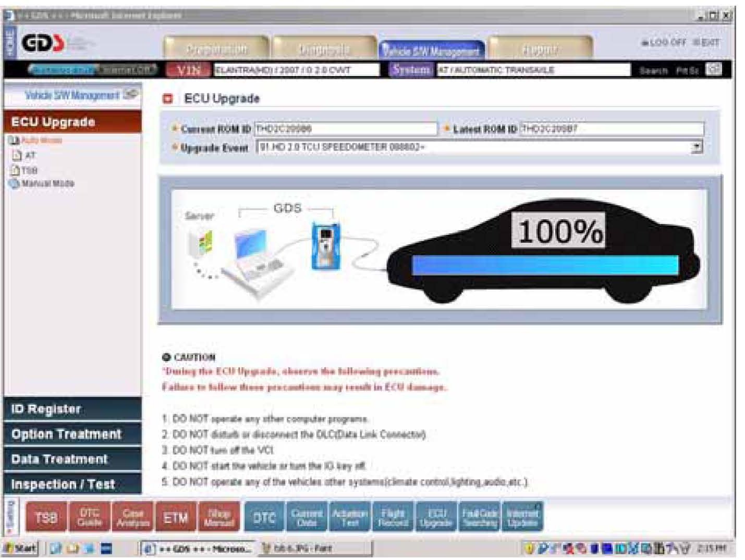Expand the Upgrade Event dropdown
This screenshot has width=745, height=560.
tap(697, 147)
